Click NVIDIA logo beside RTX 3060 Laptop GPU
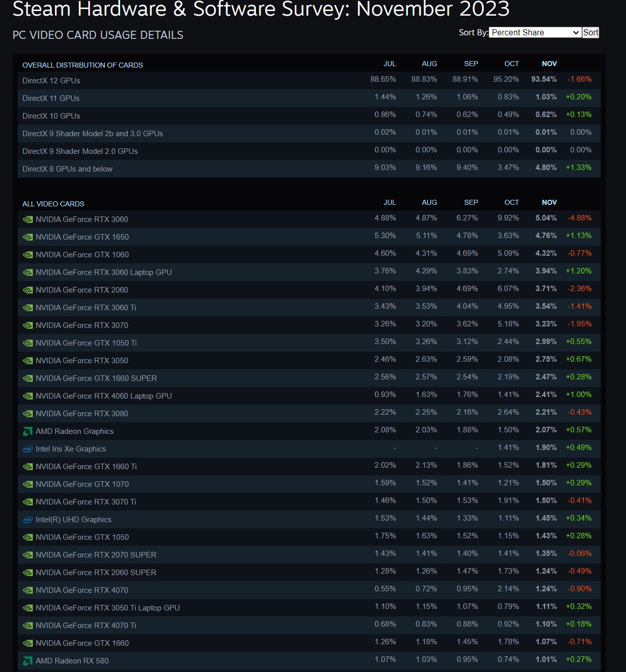The width and height of the screenshot is (626, 672). click(x=28, y=272)
